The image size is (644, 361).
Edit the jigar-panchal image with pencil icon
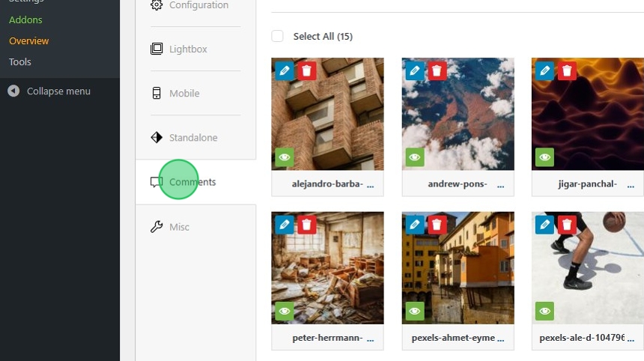(x=544, y=71)
